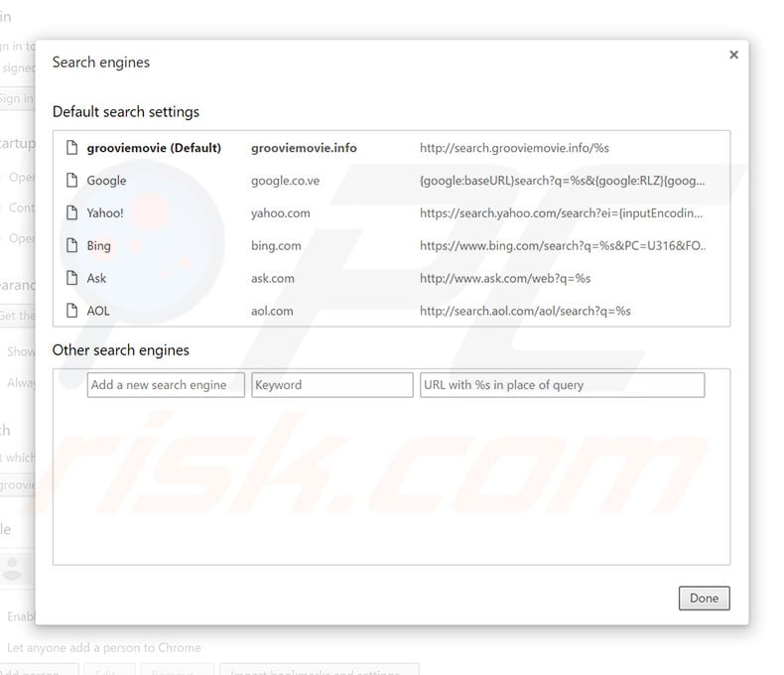Select the Yahoo! search engine name
Viewport: 784px width, 675px height.
coord(105,213)
